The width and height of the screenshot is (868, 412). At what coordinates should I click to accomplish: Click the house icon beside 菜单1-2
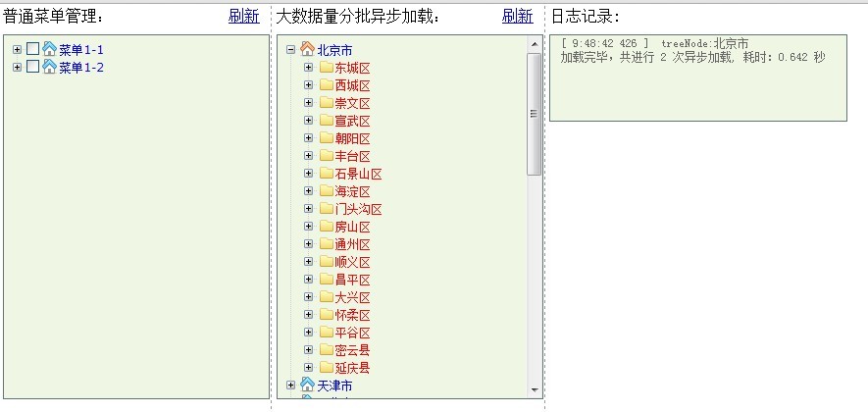(49, 67)
